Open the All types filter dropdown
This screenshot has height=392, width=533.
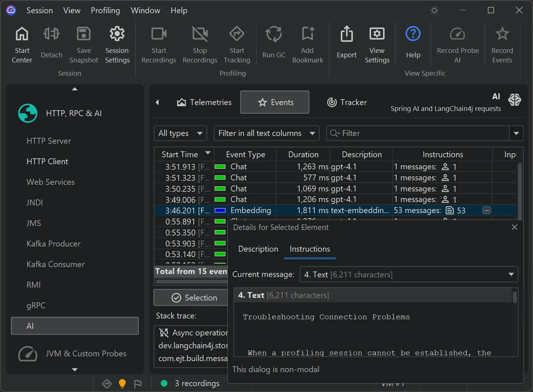[x=180, y=133]
